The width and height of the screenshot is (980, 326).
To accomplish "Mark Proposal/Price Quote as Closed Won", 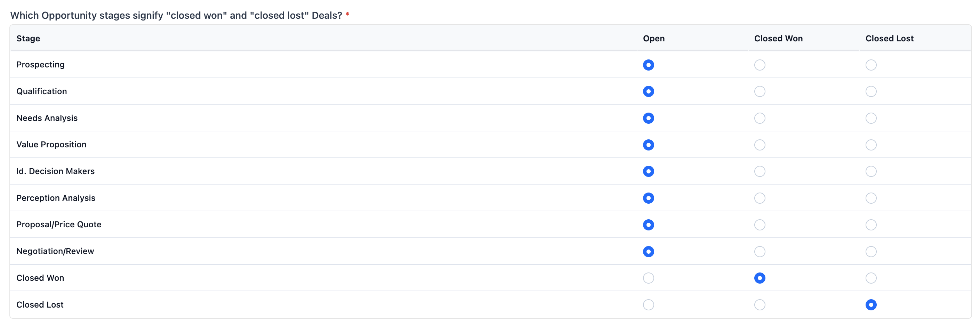I will [760, 225].
